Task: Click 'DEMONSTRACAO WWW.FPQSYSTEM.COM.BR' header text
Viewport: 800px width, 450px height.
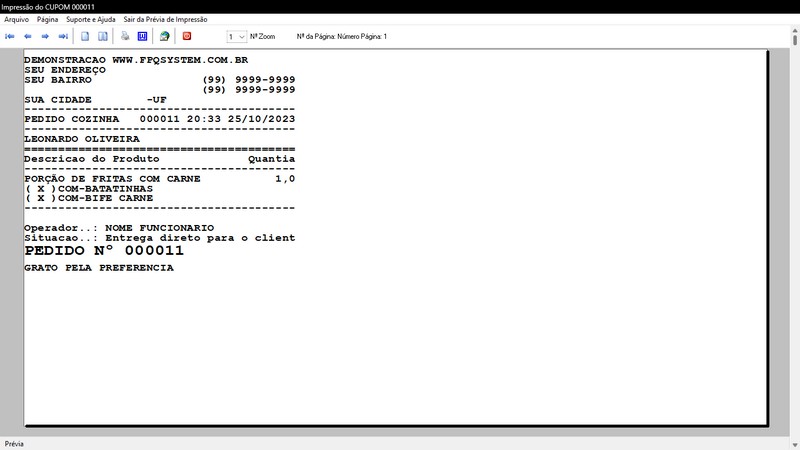Action: (136, 60)
